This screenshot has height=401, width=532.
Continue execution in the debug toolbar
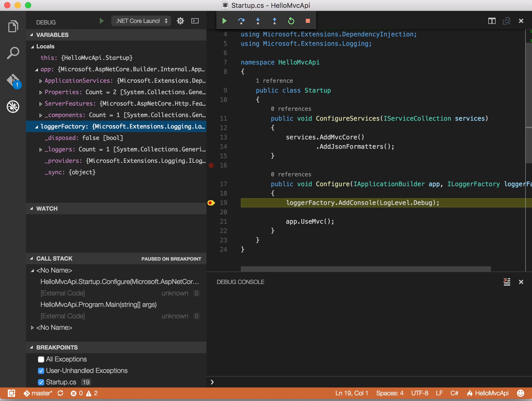coord(224,21)
